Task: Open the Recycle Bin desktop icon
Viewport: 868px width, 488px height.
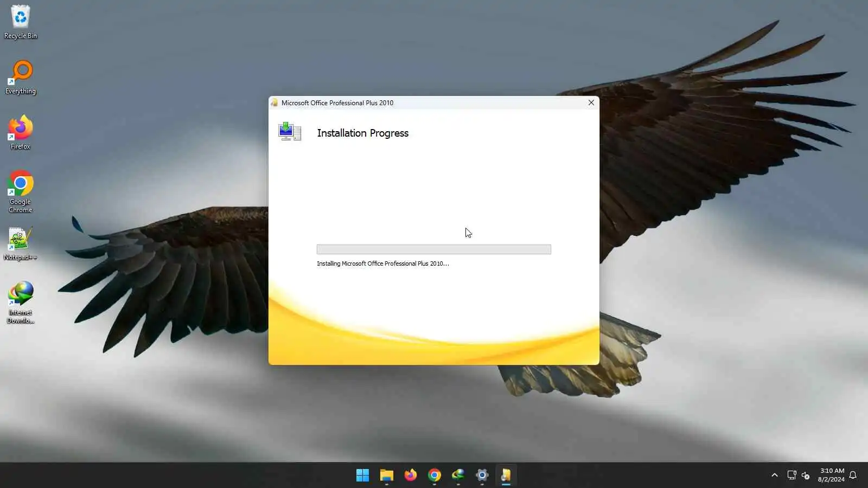Action: (x=21, y=22)
